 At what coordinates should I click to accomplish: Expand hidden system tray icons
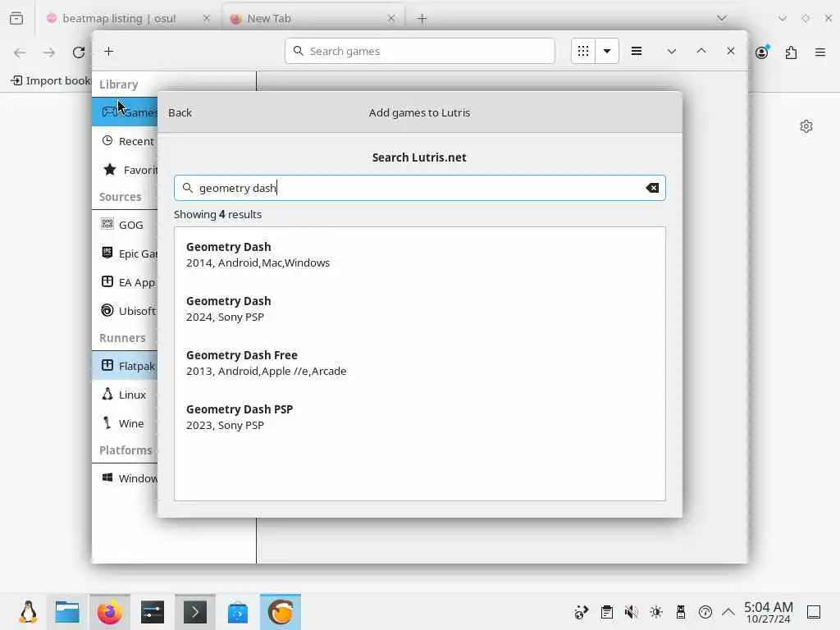tap(728, 612)
